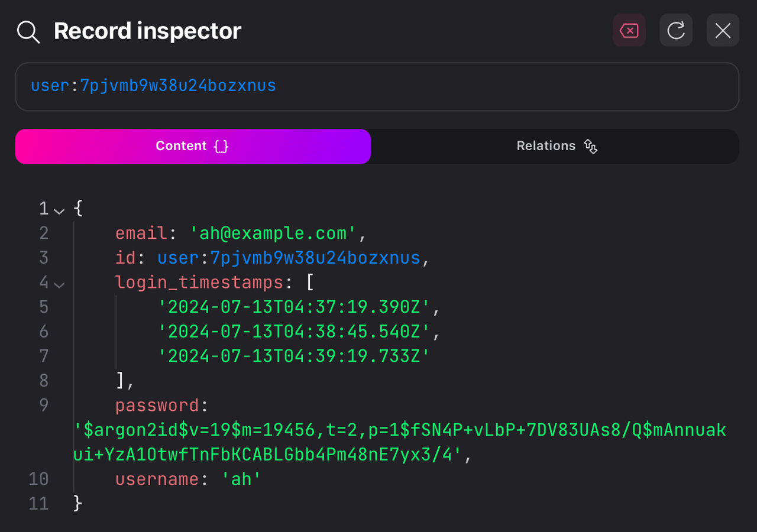This screenshot has height=532, width=757.
Task: Click the red delete record icon
Action: pos(629,30)
